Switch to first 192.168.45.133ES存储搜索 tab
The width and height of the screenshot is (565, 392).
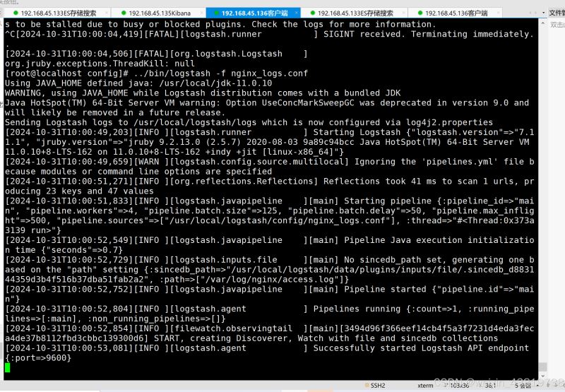pyautogui.click(x=58, y=13)
